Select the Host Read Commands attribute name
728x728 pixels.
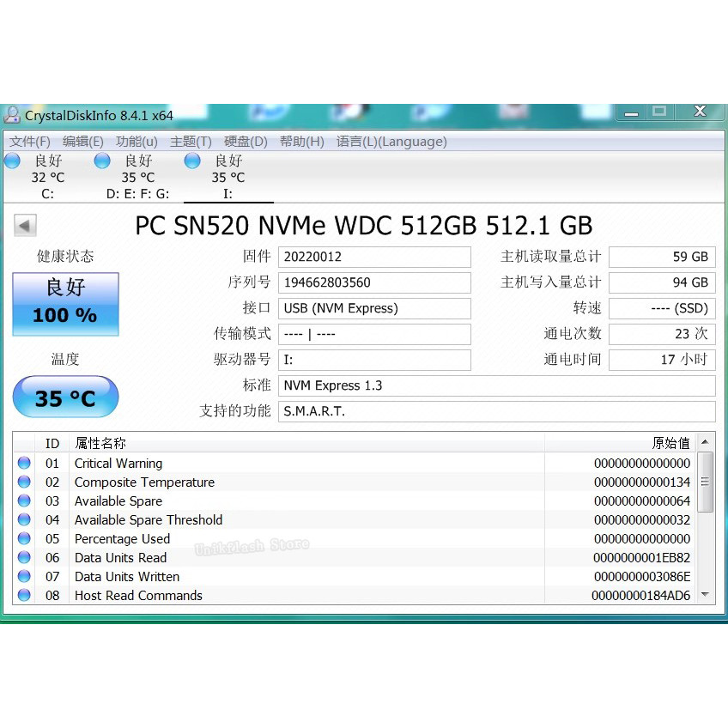click(x=138, y=595)
